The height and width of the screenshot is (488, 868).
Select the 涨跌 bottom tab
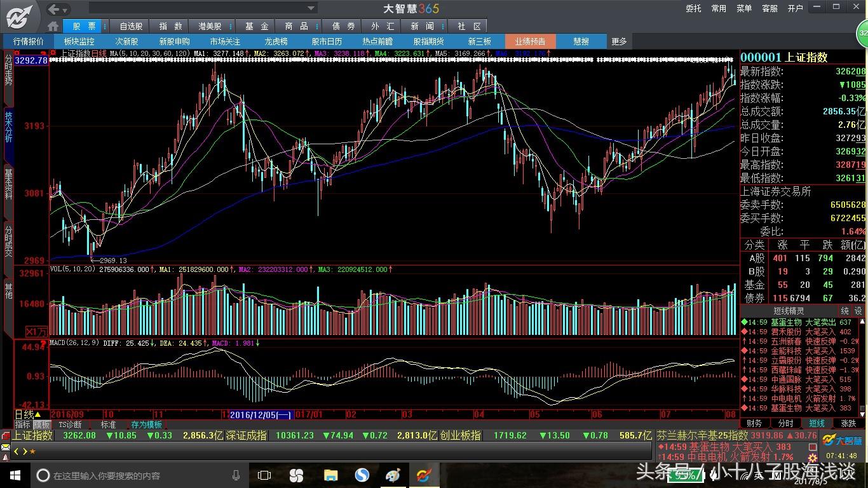coord(848,423)
